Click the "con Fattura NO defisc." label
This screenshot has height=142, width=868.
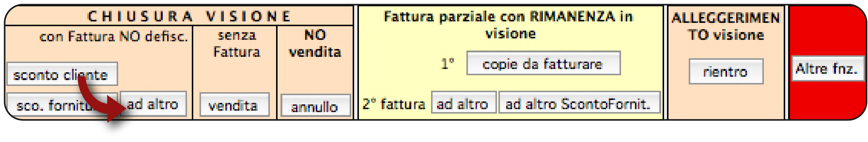113,37
